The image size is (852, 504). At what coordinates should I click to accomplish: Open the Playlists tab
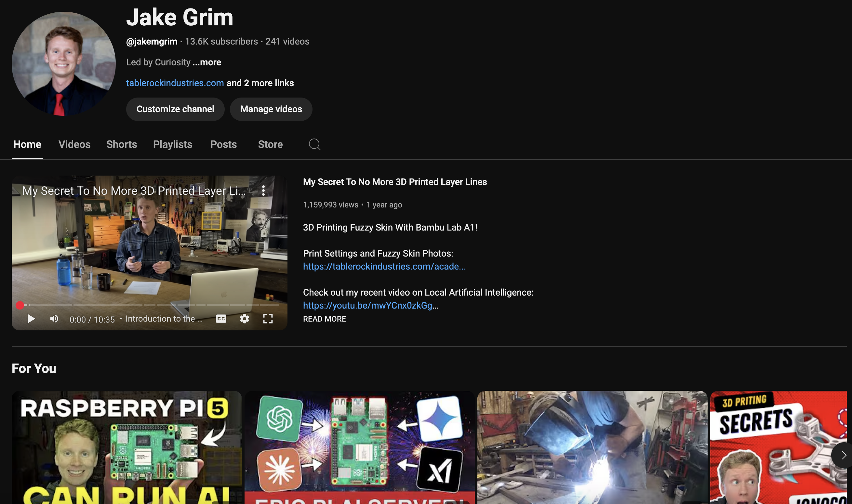[172, 144]
